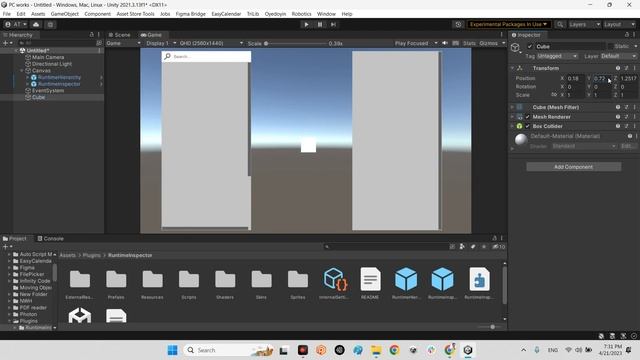Open the Layers dropdown
Viewport: 640px width, 360px height.
584,24
